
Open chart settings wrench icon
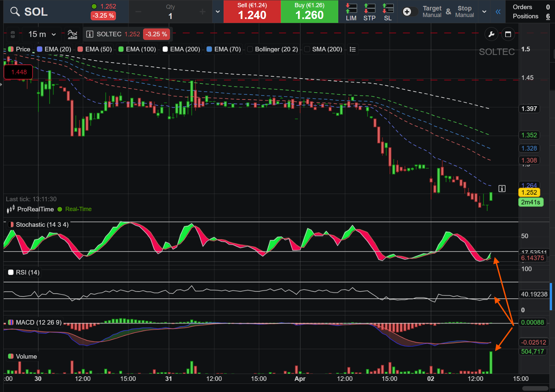(491, 34)
